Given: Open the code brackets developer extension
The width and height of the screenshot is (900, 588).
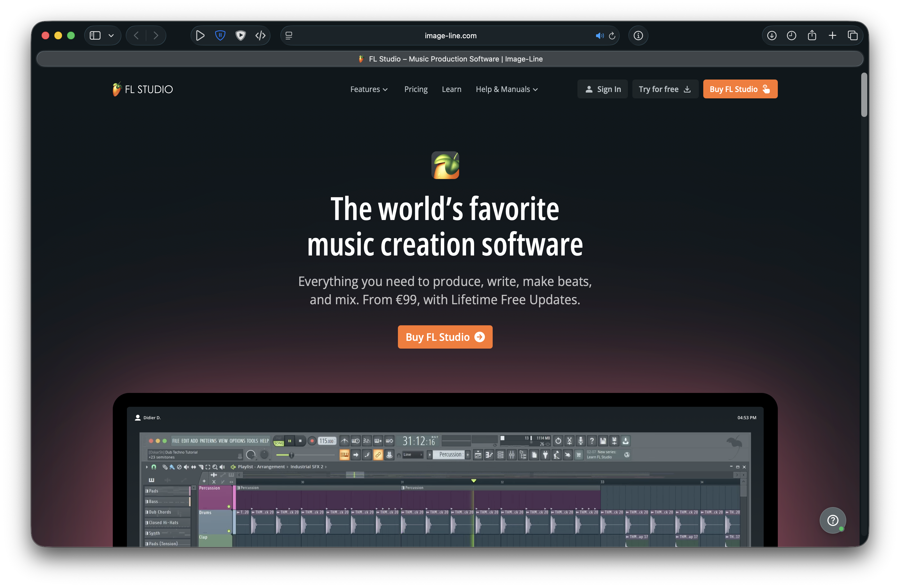Looking at the screenshot, I should (260, 35).
